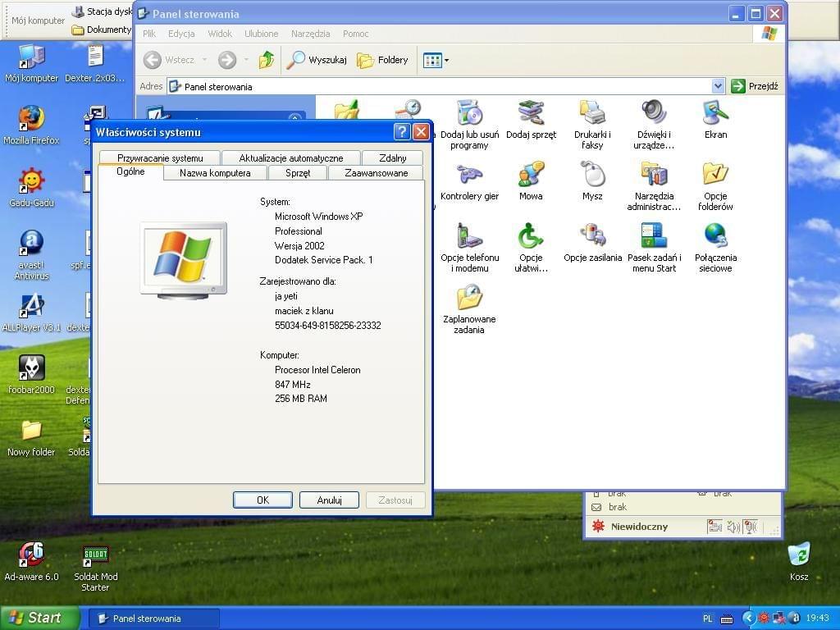Open the Narzędzia menu
Screen dimensions: 840x630
click(310, 34)
